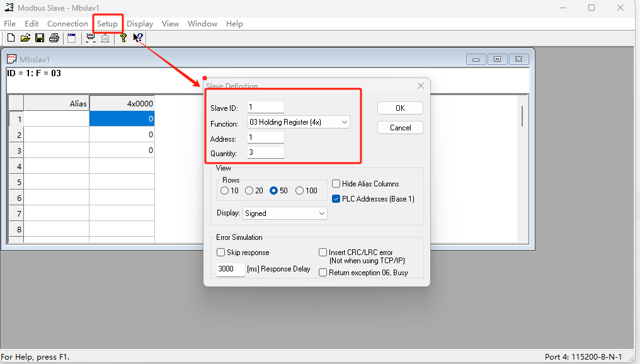Uncheck PLC Addresses (Base 1)
640x364 pixels.
(336, 198)
